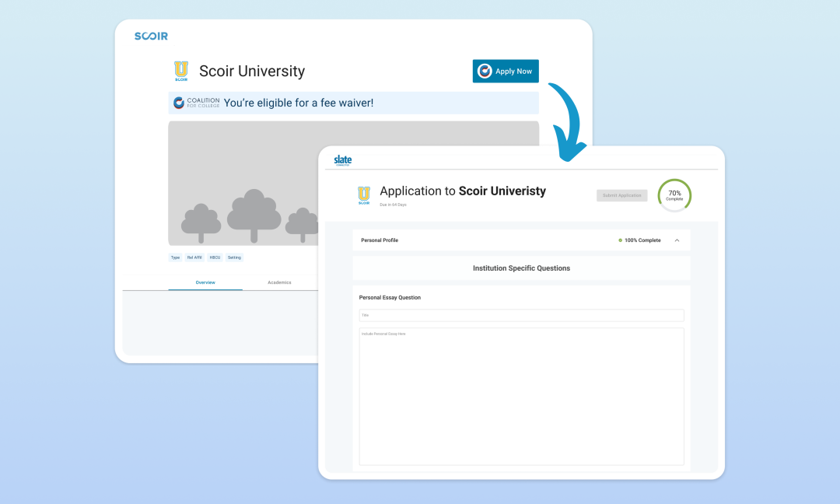Image resolution: width=840 pixels, height=504 pixels.
Task: Click the Submit Application button
Action: [621, 195]
